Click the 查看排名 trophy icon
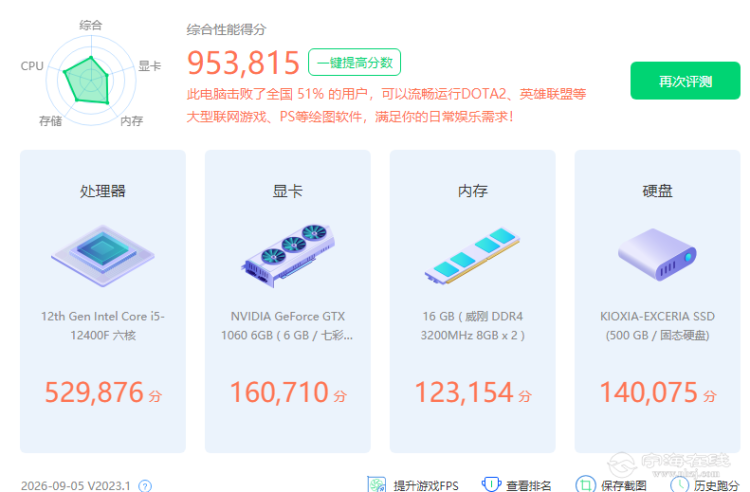Viewport: 750px width, 492px height. point(491,484)
